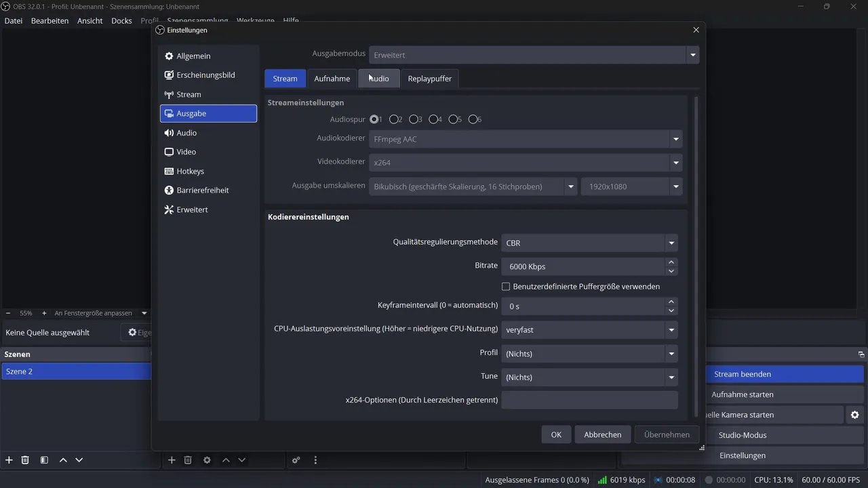Viewport: 868px width, 488px height.
Task: Move scene down with arrow icon
Action: click(x=79, y=460)
